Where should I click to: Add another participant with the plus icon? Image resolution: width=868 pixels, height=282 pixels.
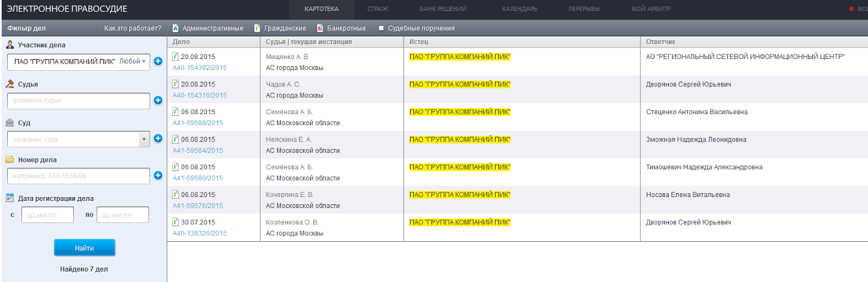pos(158,62)
